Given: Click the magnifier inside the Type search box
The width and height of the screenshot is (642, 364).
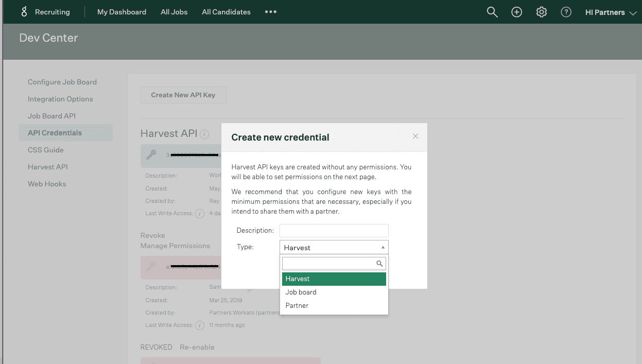Looking at the screenshot, I should tap(380, 263).
